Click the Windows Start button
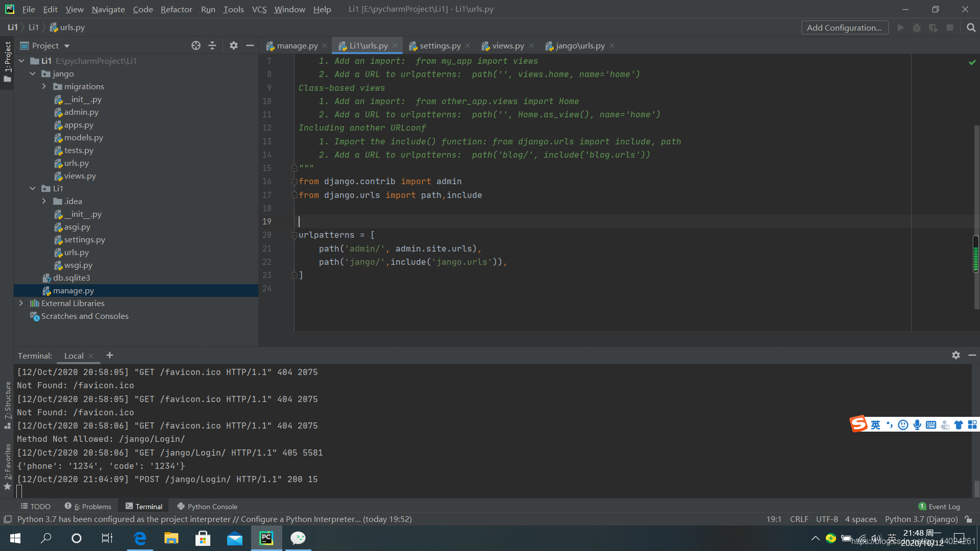The image size is (980, 551). pyautogui.click(x=15, y=538)
